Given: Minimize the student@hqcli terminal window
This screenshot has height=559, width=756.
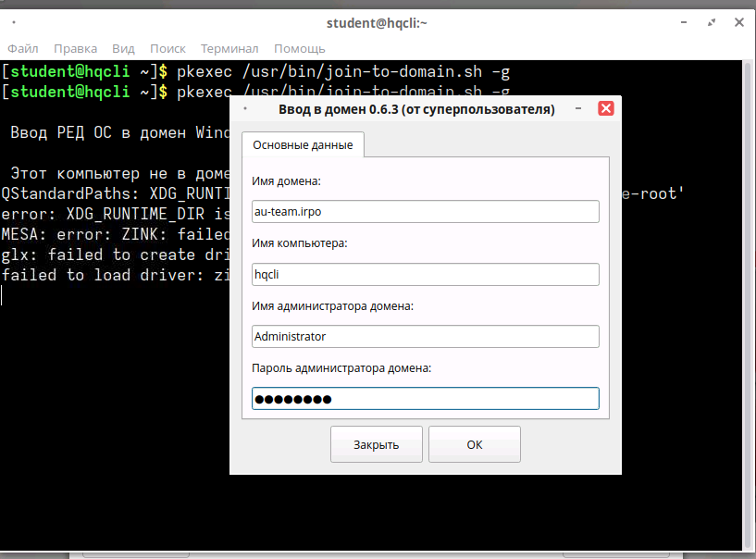Looking at the screenshot, I should pos(686,22).
